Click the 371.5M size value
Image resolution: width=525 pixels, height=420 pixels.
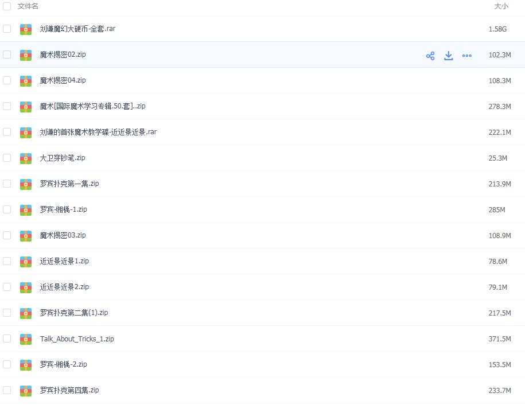[x=500, y=339]
